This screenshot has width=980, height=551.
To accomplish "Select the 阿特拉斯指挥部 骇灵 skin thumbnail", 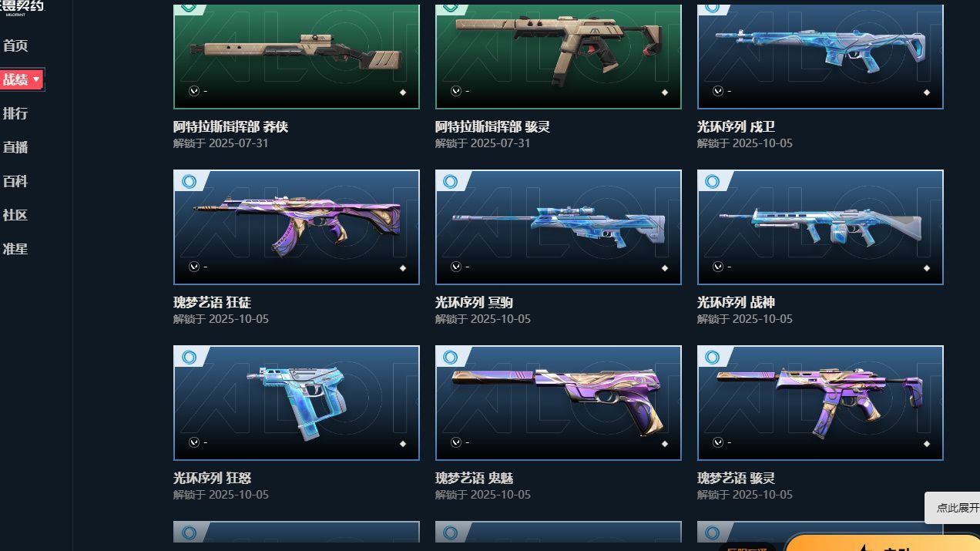I will click(559, 56).
